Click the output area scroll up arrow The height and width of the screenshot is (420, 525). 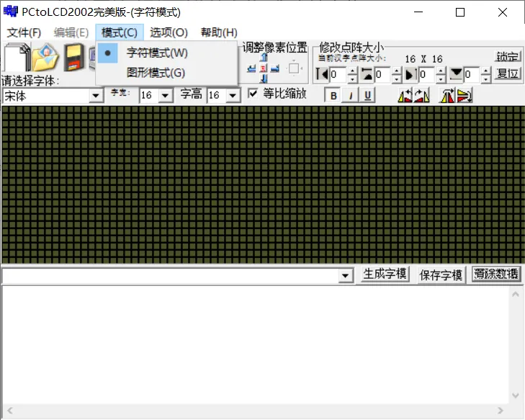click(516, 294)
